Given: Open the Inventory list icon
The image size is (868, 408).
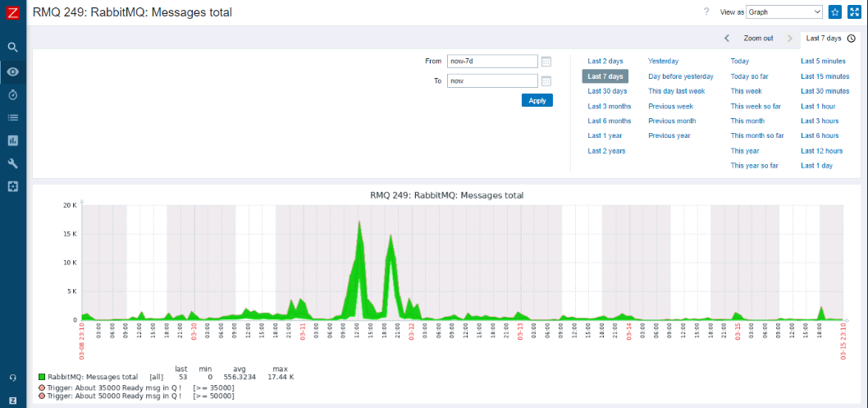Looking at the screenshot, I should [12, 117].
